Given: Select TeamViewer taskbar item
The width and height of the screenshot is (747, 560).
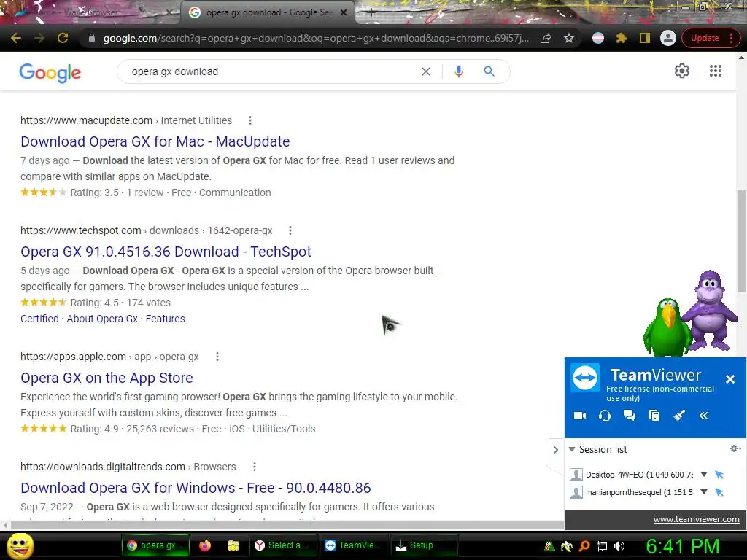Looking at the screenshot, I should pos(354,545).
